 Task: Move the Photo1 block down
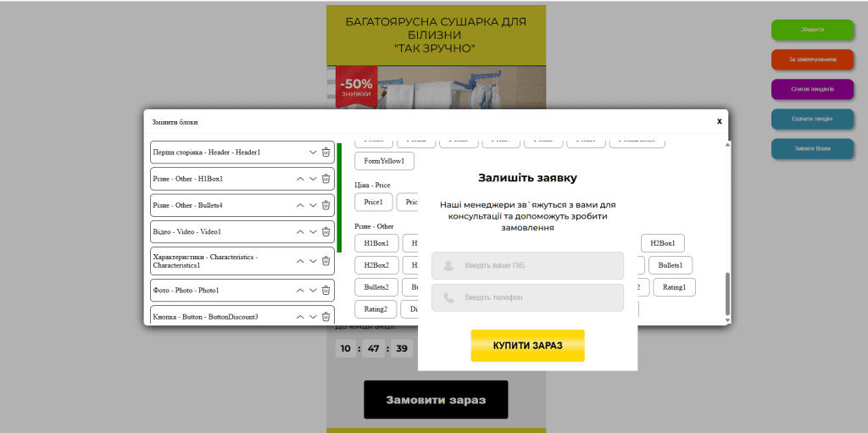[x=313, y=290]
